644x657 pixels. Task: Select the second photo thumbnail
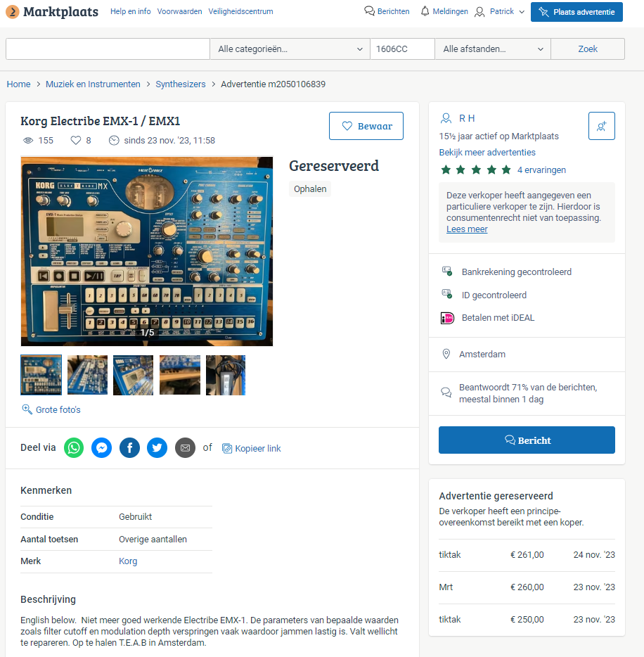pyautogui.click(x=87, y=375)
